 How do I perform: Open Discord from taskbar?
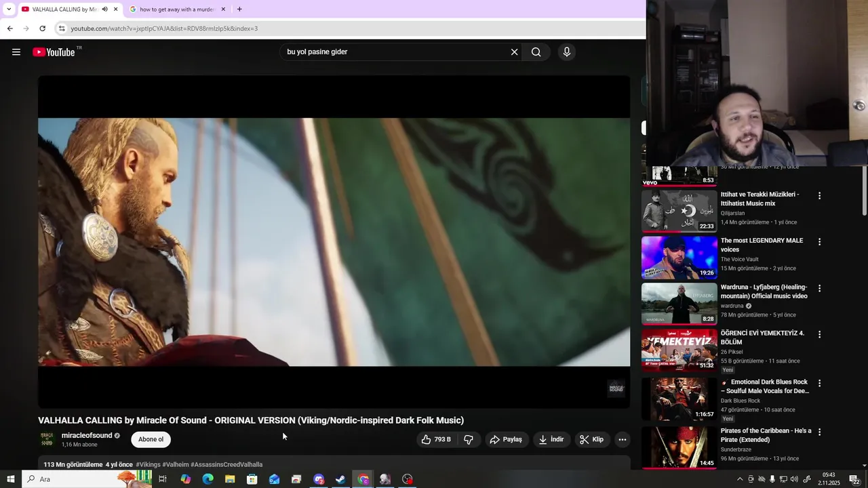point(319,479)
